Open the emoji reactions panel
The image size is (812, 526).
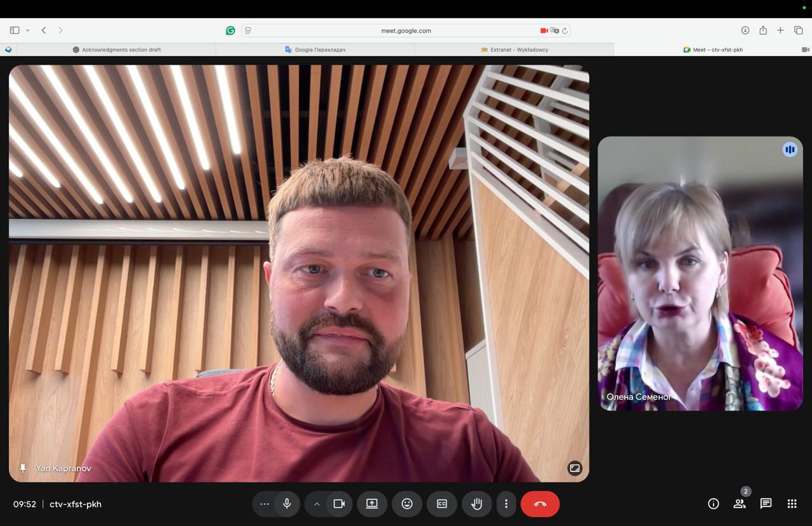(407, 504)
